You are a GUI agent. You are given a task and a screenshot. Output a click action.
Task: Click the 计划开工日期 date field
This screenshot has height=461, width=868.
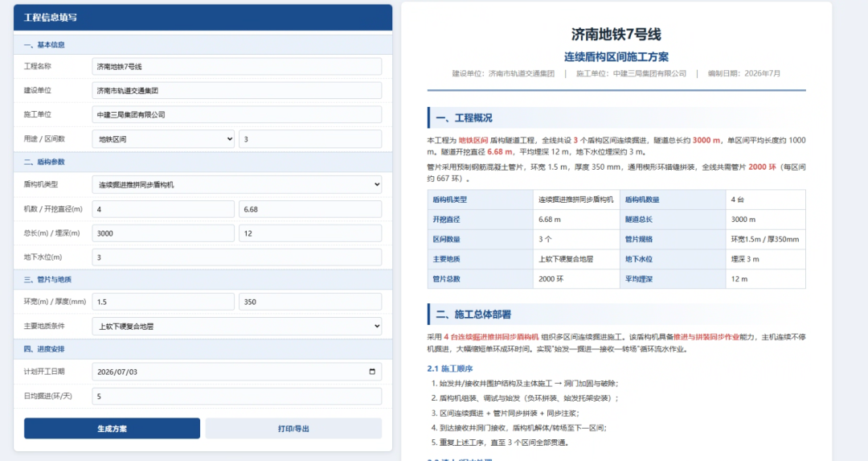(x=237, y=372)
